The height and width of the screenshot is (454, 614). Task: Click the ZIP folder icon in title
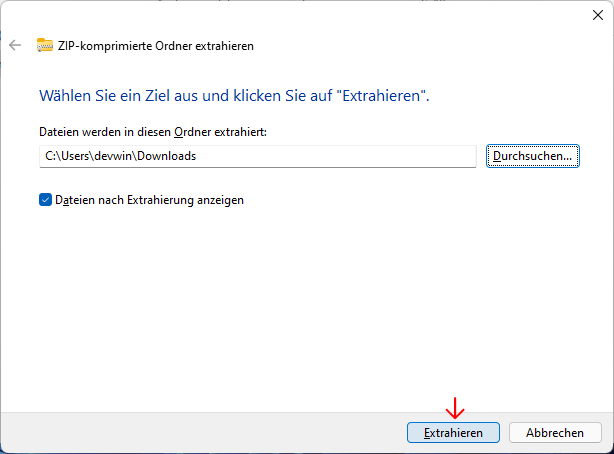click(x=44, y=45)
